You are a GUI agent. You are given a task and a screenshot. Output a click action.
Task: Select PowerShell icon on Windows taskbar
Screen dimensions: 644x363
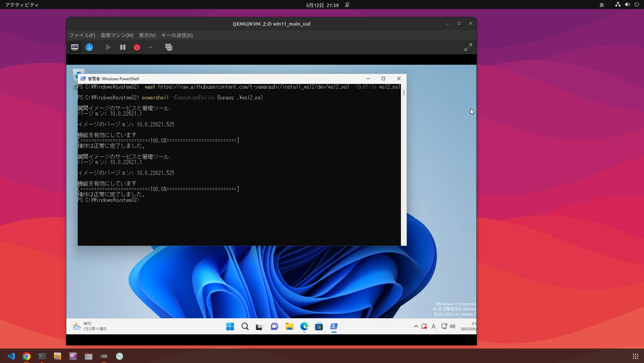(x=334, y=326)
